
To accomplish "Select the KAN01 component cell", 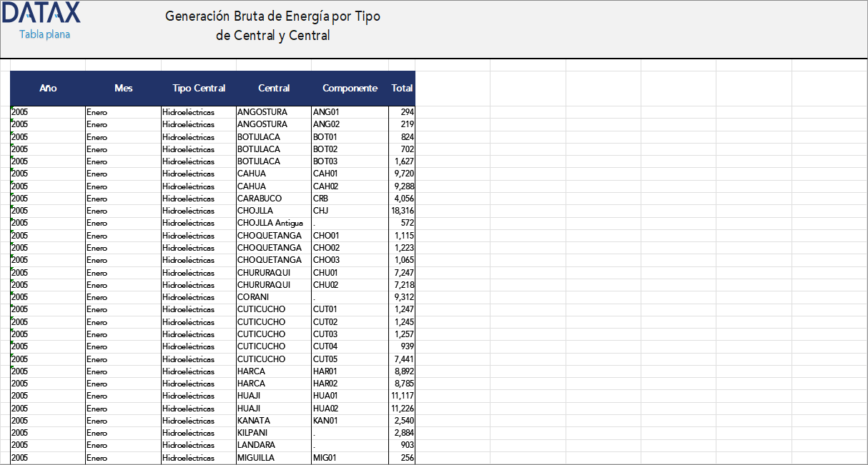I will click(x=327, y=421).
